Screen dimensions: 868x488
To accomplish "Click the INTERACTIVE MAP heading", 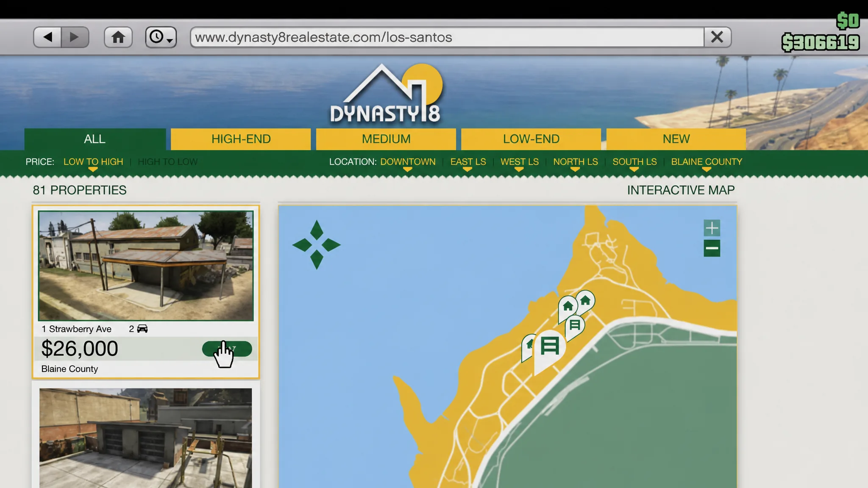I will 681,190.
